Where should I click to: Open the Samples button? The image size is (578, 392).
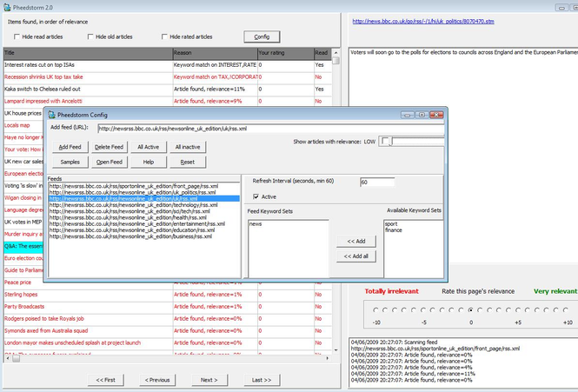pyautogui.click(x=70, y=162)
